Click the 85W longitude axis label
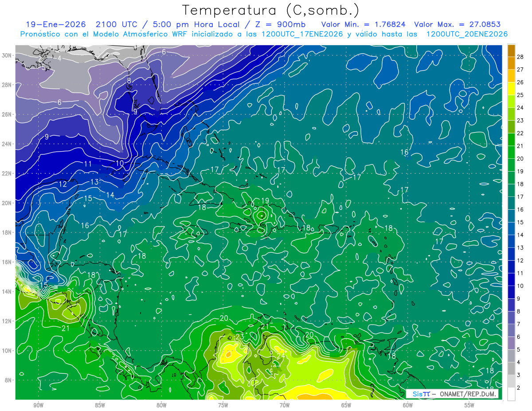532x411 pixels. (x=100, y=405)
